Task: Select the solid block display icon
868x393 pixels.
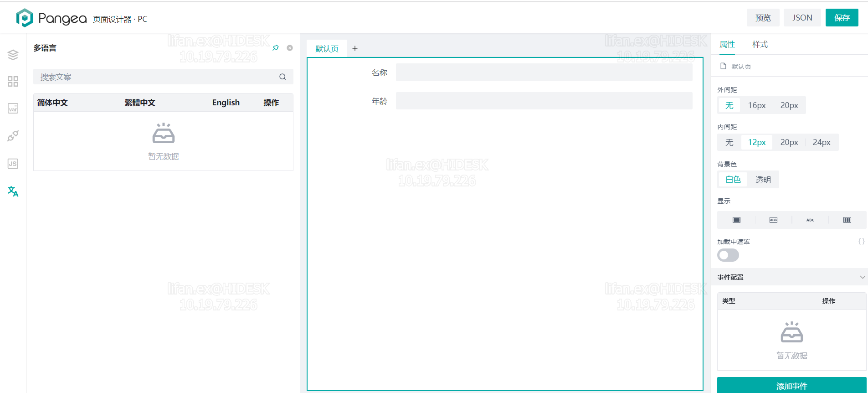Action: [736, 220]
